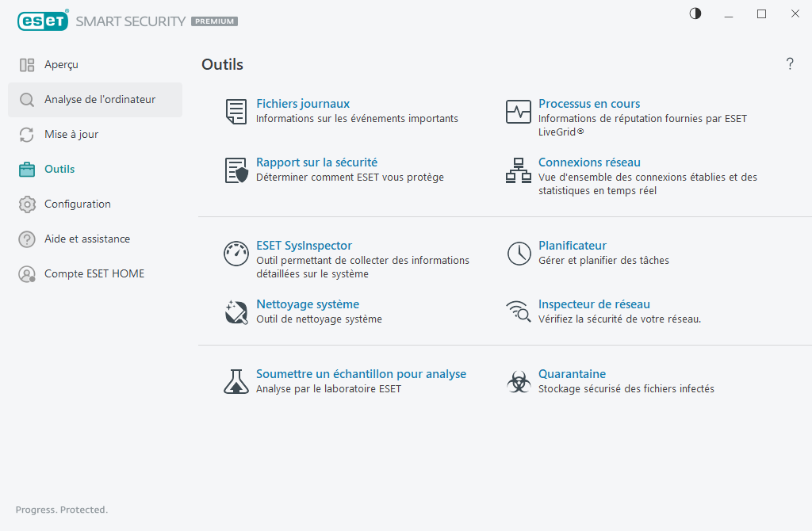This screenshot has width=812, height=531.
Task: Click the Rapport sur la sécurité shield icon
Action: pos(236,170)
